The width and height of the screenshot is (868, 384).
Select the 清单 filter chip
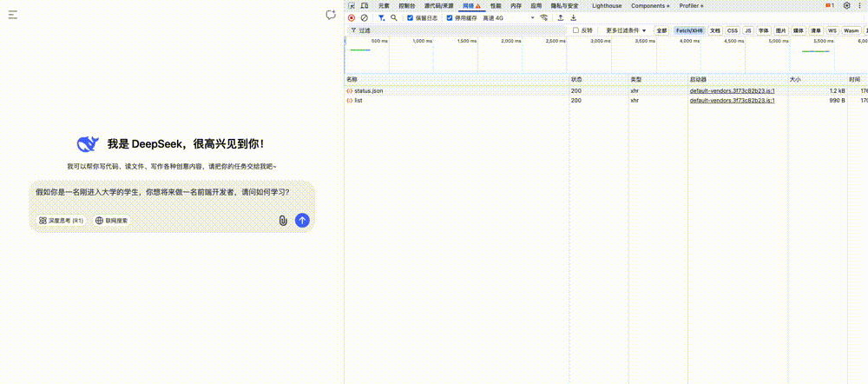point(815,30)
